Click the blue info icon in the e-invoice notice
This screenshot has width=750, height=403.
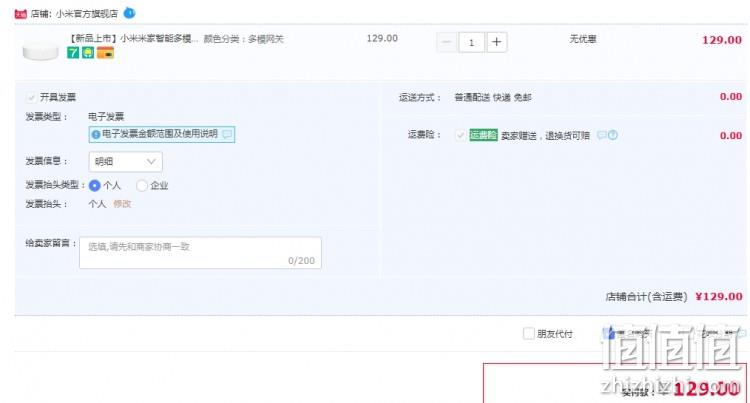pos(96,135)
